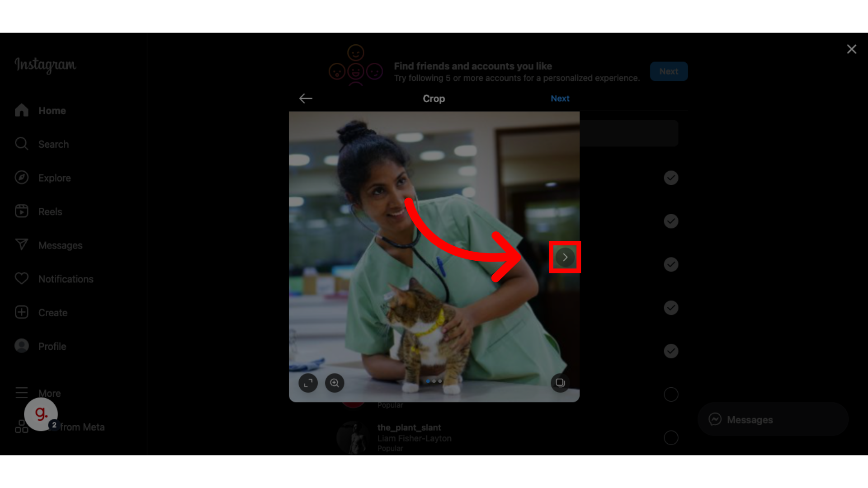The width and height of the screenshot is (868, 488).
Task: Click the right chevron to see the next photo
Action: [565, 257]
